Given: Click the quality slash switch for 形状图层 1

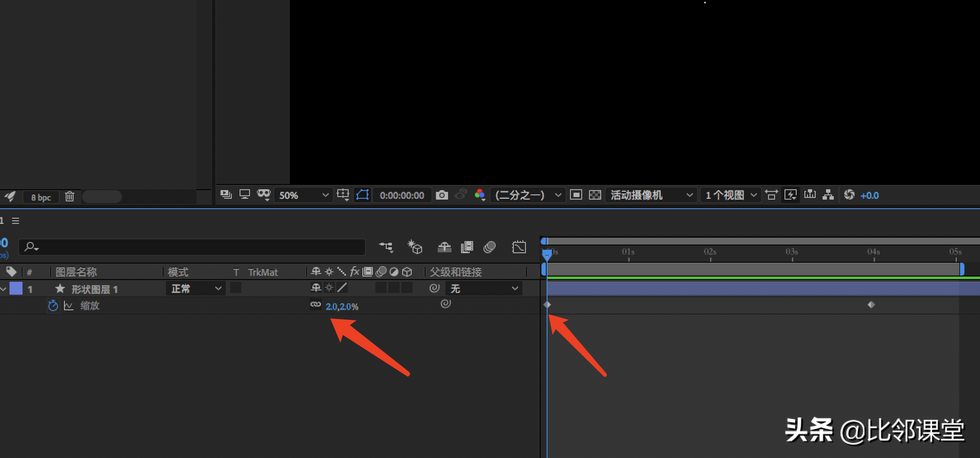Looking at the screenshot, I should pyautogui.click(x=342, y=287).
